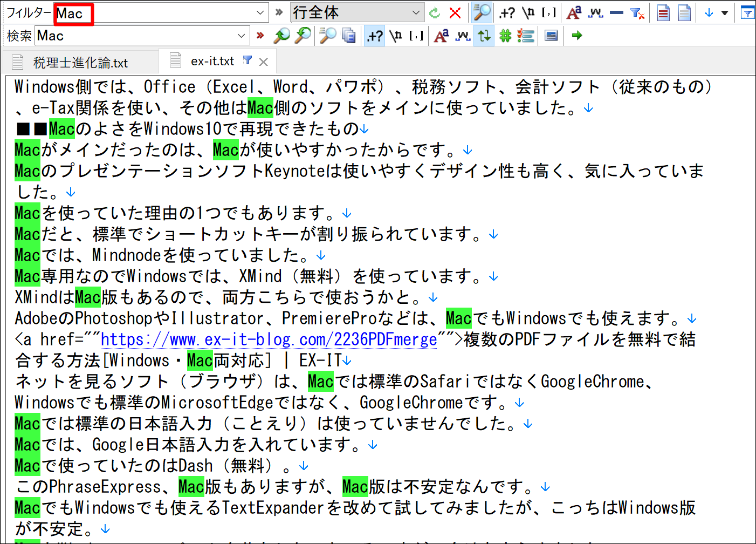Click the line starting 'AdobeのPhotoshopやIllustrator'
This screenshot has height=544, width=756.
coord(350,318)
